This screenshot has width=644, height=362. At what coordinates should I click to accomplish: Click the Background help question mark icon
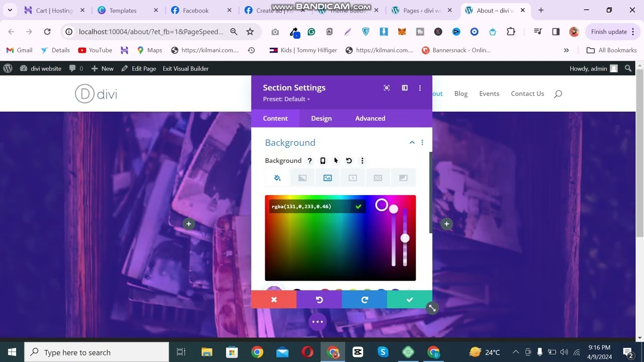point(310,161)
